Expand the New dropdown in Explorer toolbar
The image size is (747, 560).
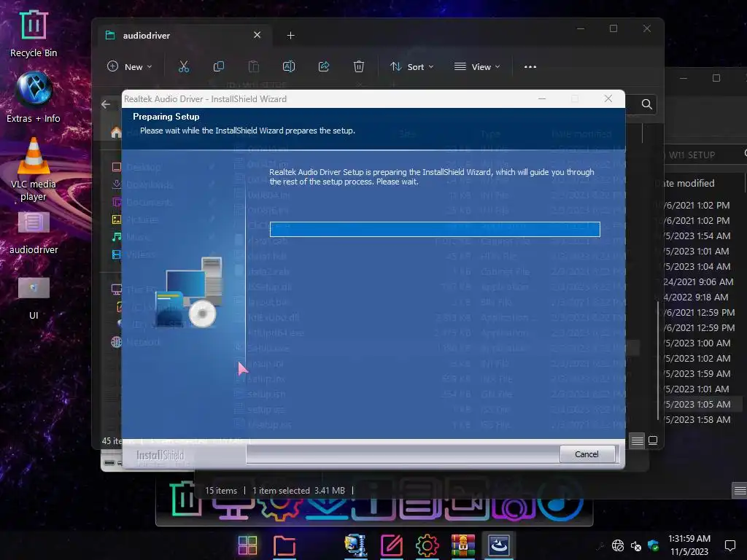pyautogui.click(x=130, y=66)
